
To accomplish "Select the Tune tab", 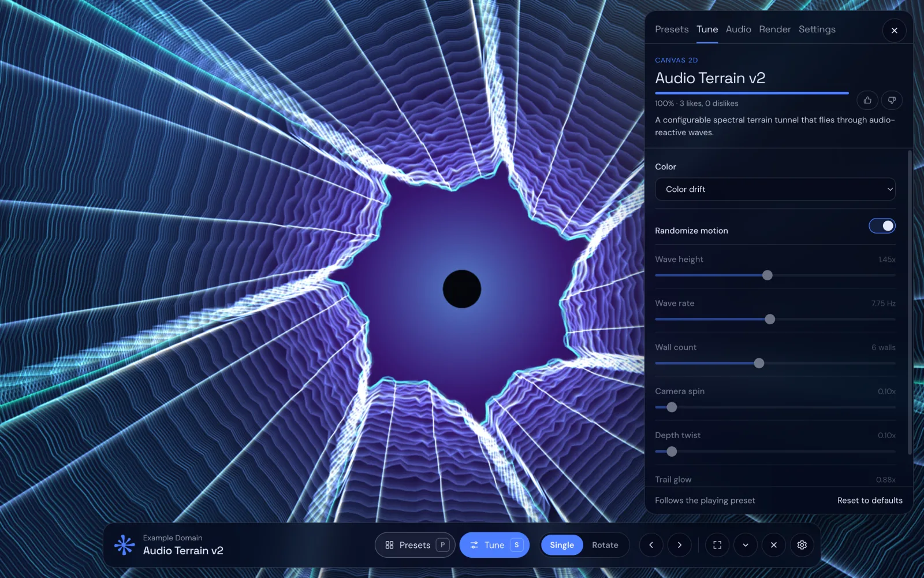I will point(707,29).
